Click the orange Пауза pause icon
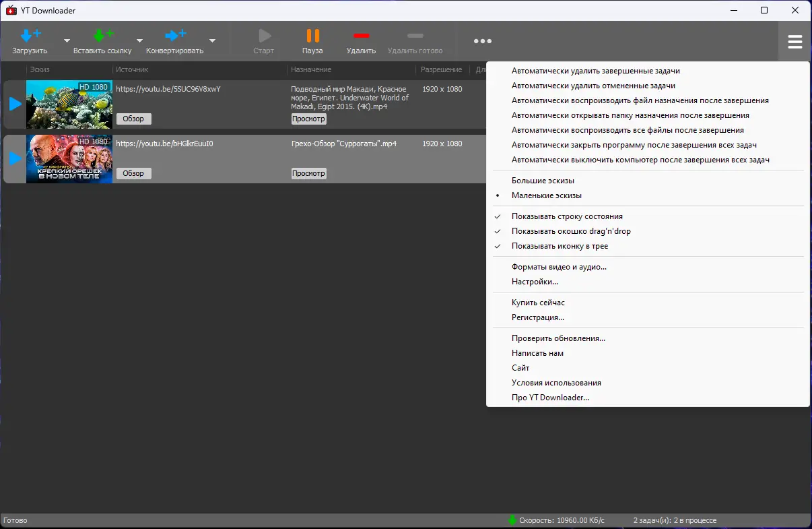812x529 pixels. click(312, 36)
